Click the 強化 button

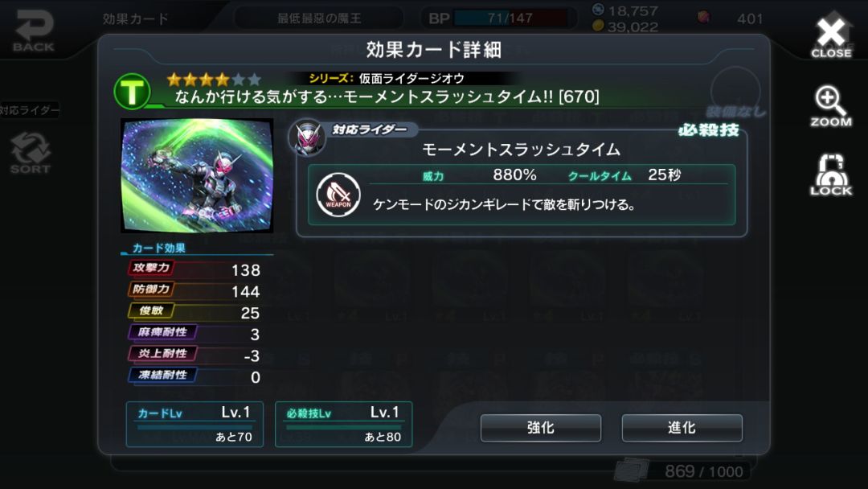pyautogui.click(x=540, y=428)
